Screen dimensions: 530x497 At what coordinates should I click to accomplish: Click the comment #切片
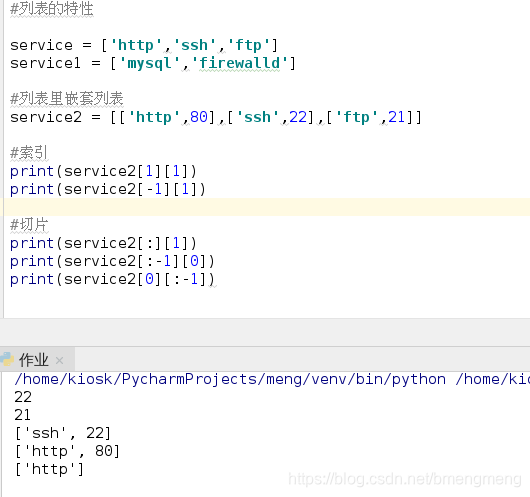29,225
